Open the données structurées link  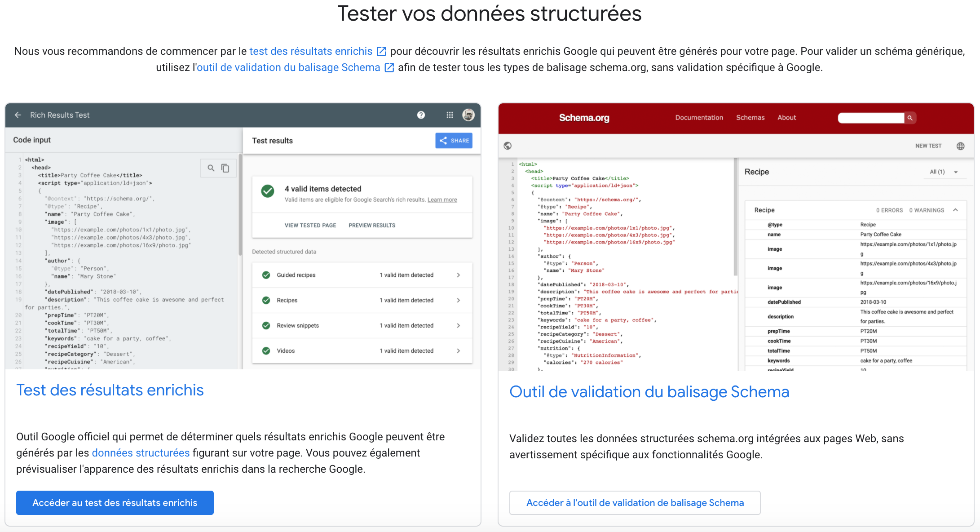(x=141, y=453)
